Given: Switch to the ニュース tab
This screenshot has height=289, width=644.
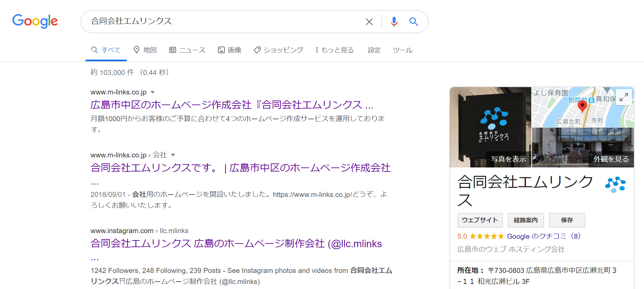Looking at the screenshot, I should point(187,50).
